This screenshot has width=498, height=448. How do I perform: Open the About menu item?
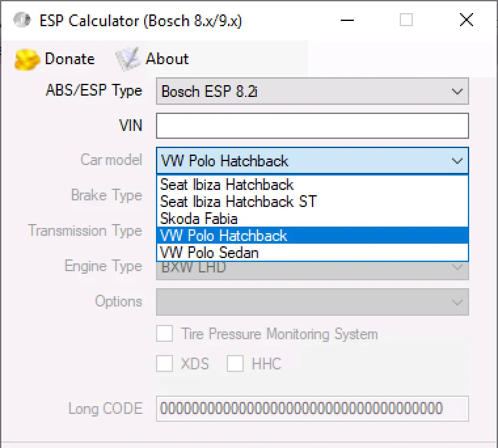[x=152, y=59]
